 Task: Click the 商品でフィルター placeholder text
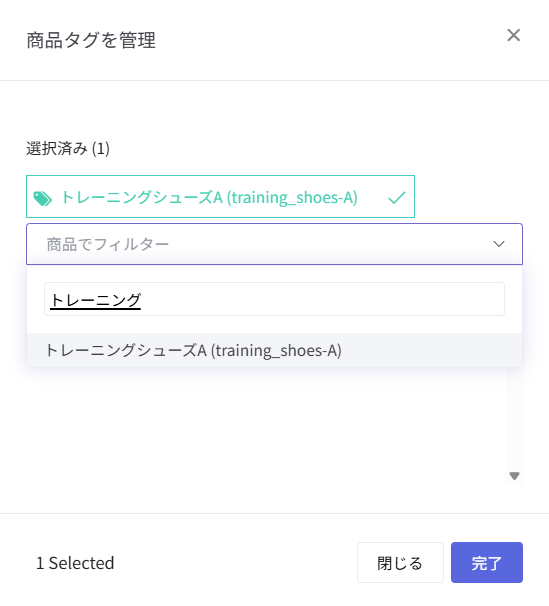[108, 244]
